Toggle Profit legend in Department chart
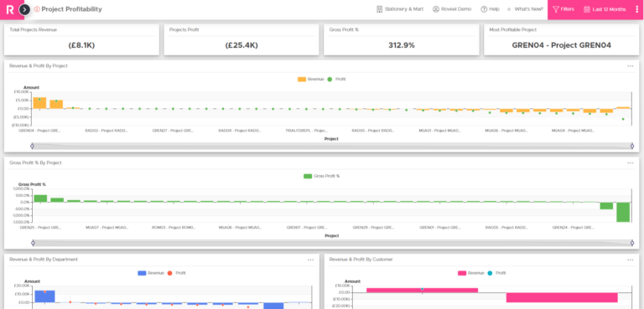This screenshot has height=309, width=644. [x=177, y=273]
